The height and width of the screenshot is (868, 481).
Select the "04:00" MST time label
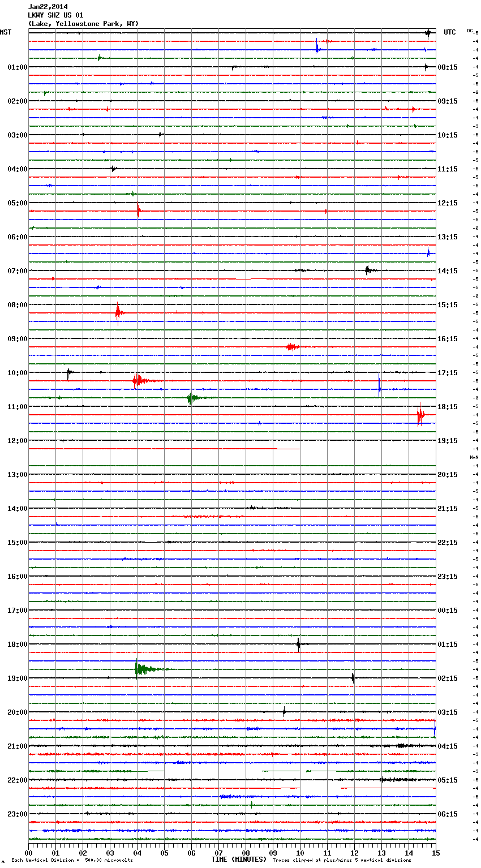(x=18, y=169)
